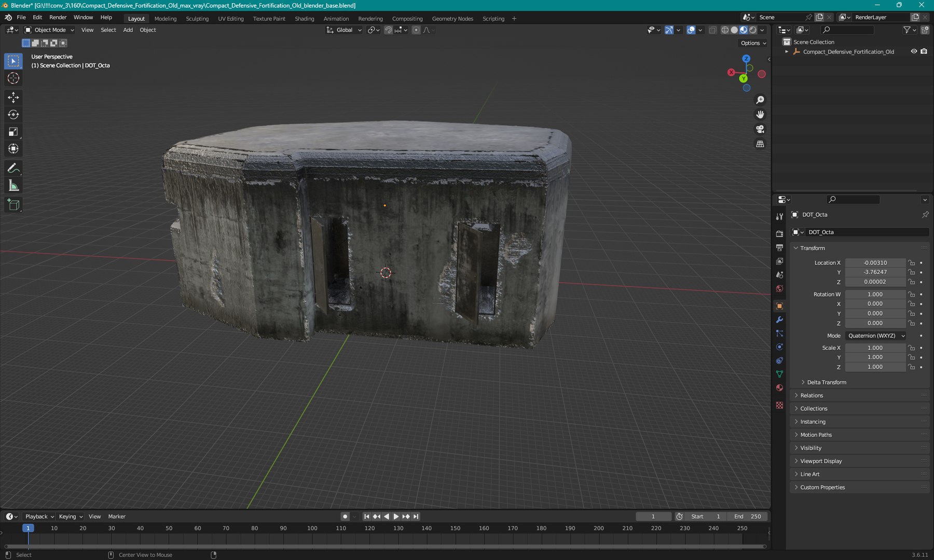
Task: Open the Material properties tab
Action: (x=779, y=388)
